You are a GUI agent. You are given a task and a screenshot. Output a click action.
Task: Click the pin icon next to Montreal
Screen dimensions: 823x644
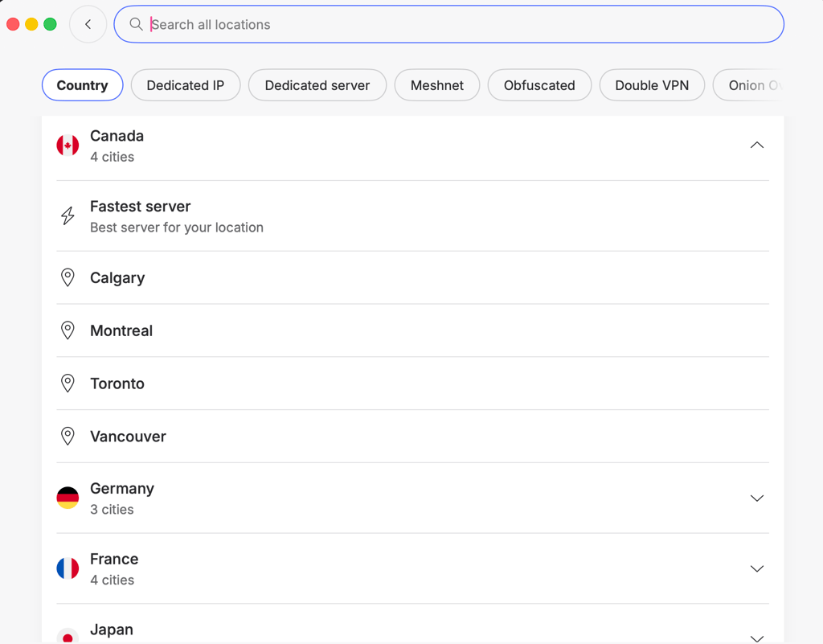[x=68, y=330]
